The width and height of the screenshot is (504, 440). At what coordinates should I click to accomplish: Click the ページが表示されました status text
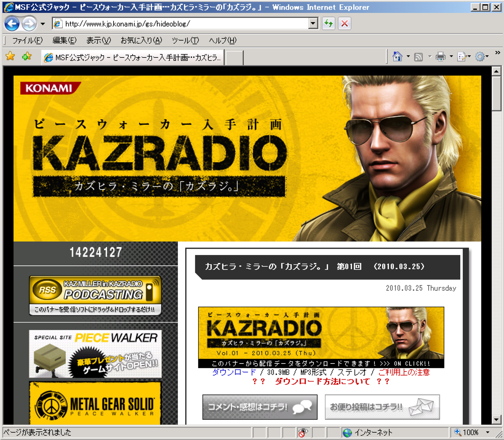(x=38, y=433)
